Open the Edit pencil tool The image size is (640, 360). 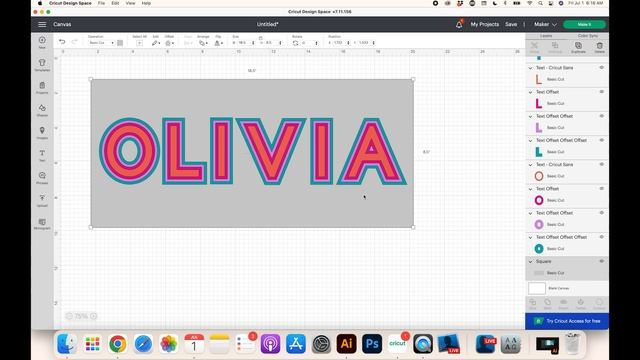click(x=156, y=42)
